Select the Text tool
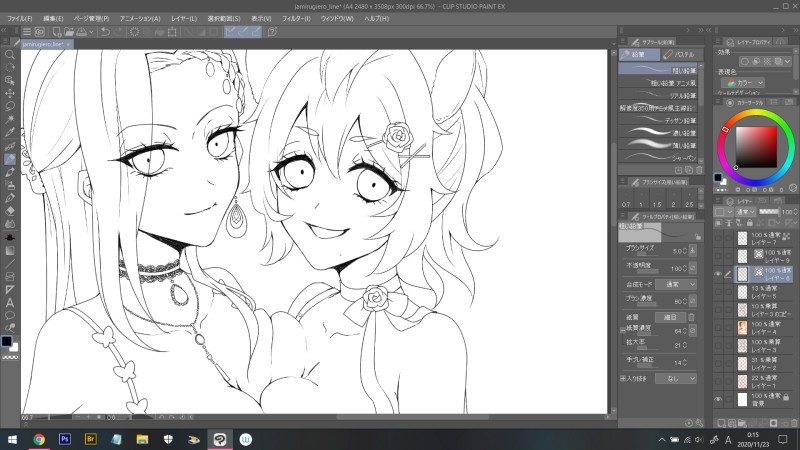 pos(10,302)
